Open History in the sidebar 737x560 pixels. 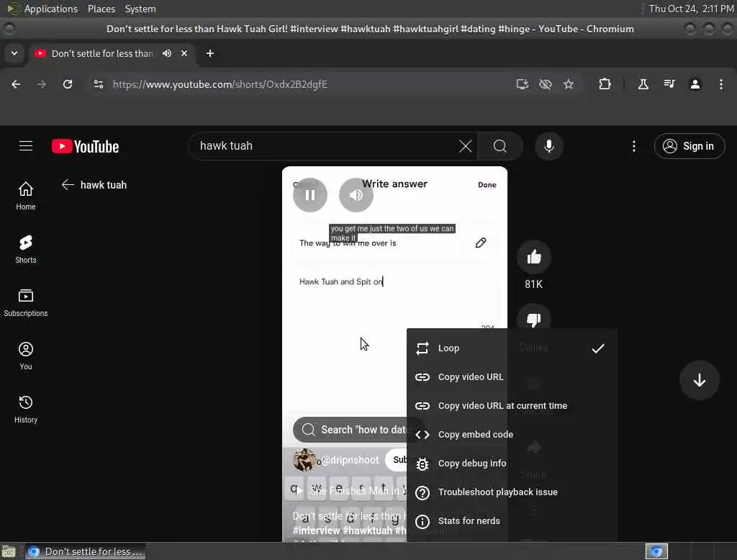pyautogui.click(x=26, y=409)
